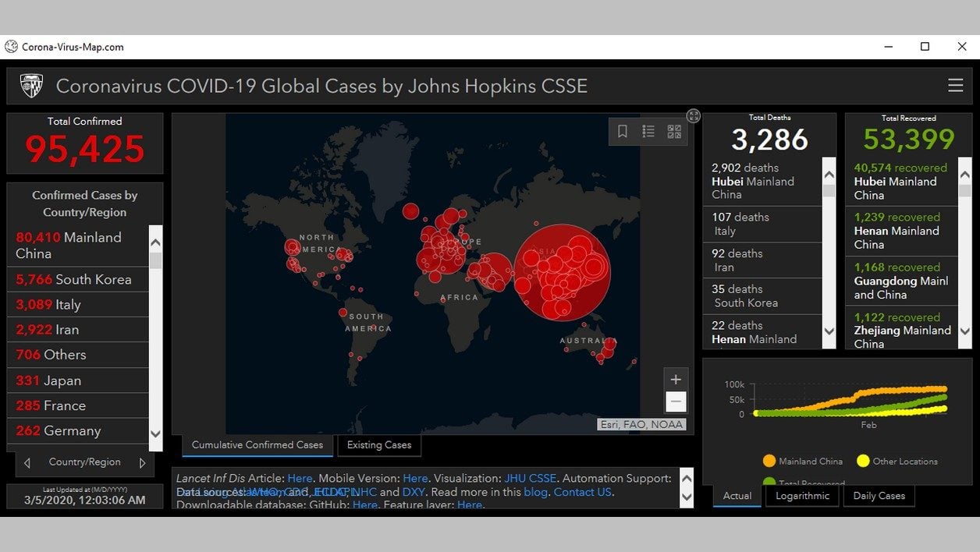Select the 92 deaths Iran row

(x=763, y=260)
